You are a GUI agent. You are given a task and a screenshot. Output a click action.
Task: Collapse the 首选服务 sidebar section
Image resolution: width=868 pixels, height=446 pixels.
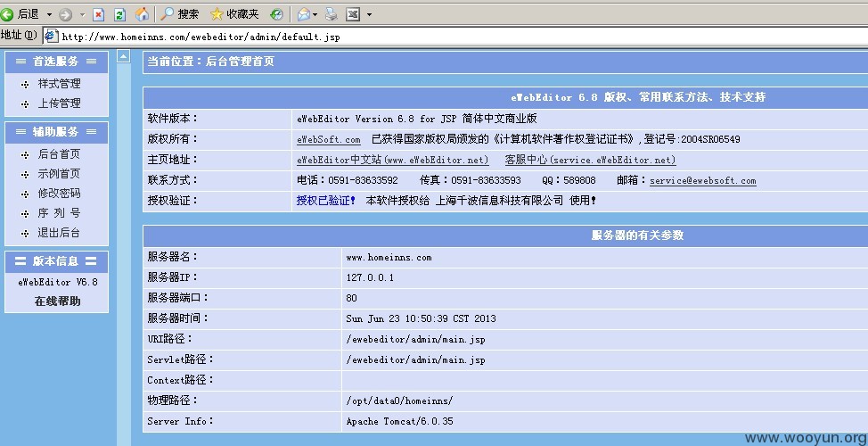tap(56, 62)
